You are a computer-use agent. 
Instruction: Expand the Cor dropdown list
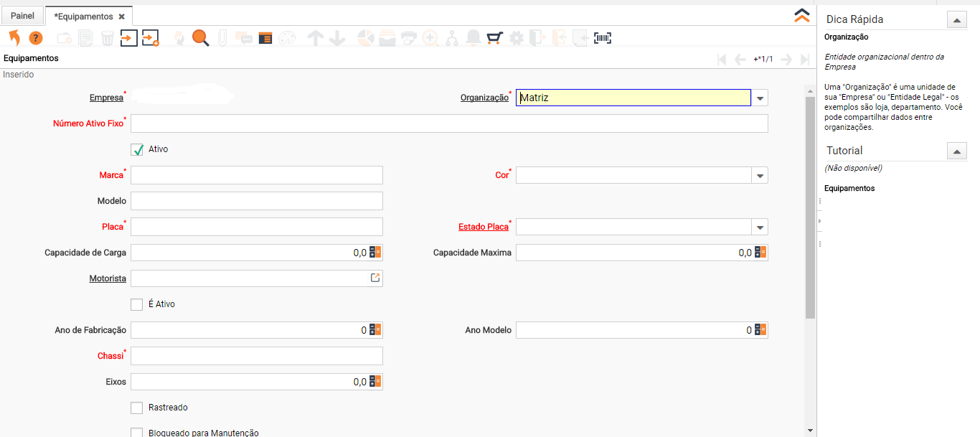point(760,175)
